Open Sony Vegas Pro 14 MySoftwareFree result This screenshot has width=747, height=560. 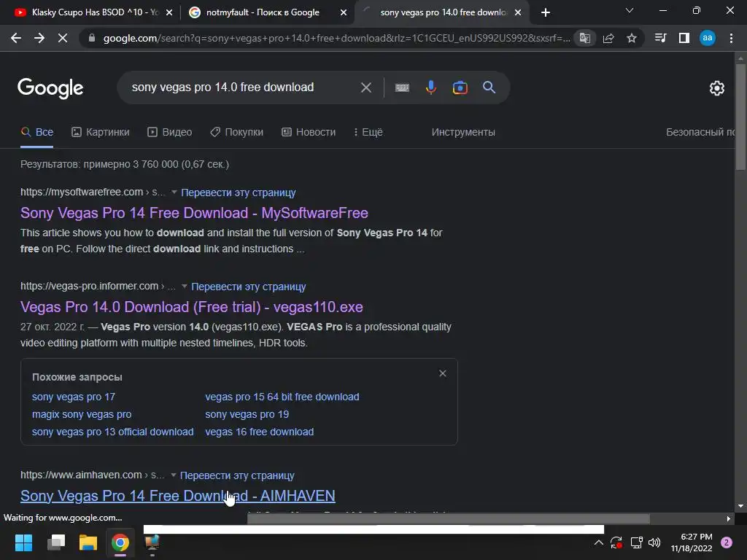pyautogui.click(x=194, y=213)
